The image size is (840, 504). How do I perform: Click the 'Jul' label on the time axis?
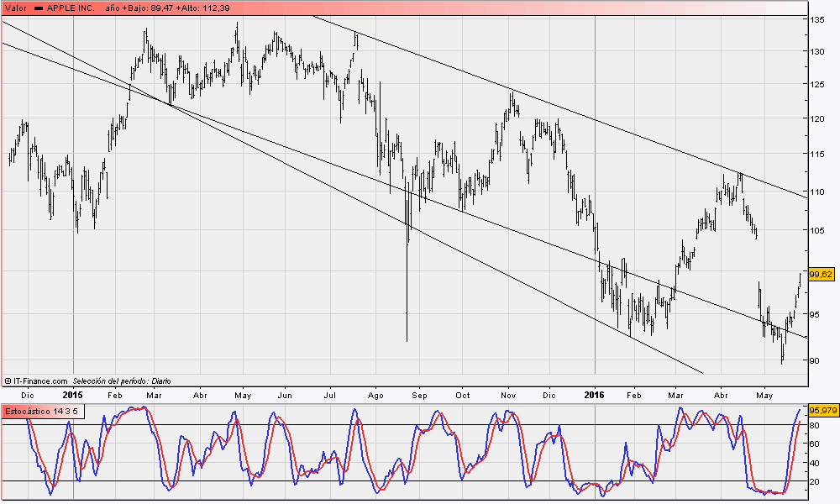pos(330,394)
